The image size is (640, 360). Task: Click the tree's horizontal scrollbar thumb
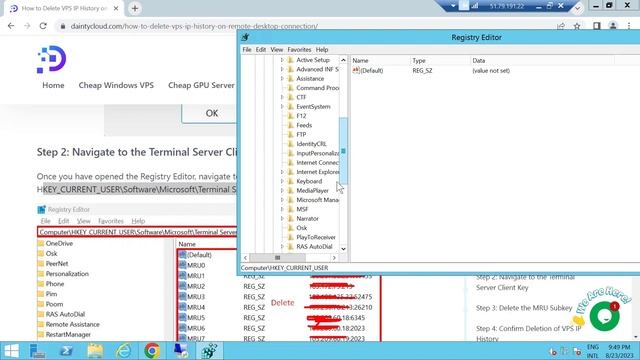click(x=278, y=258)
